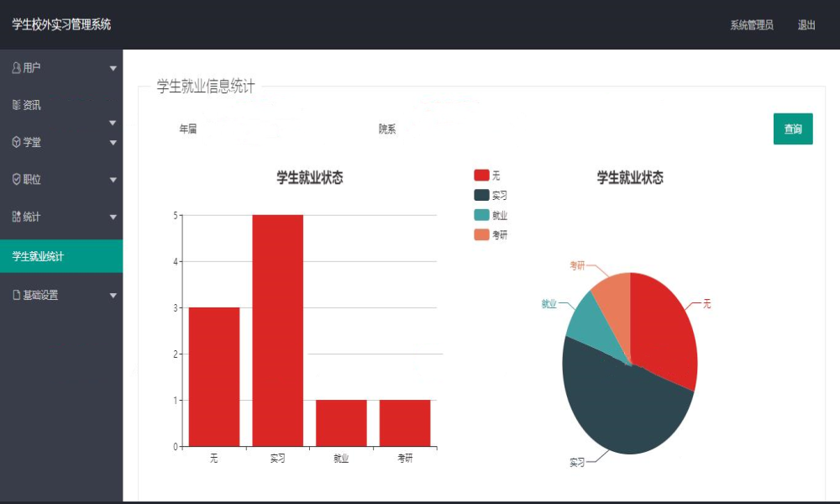Click the 基础设置 document icon in sidebar
The width and height of the screenshot is (840, 504).
coord(17,295)
